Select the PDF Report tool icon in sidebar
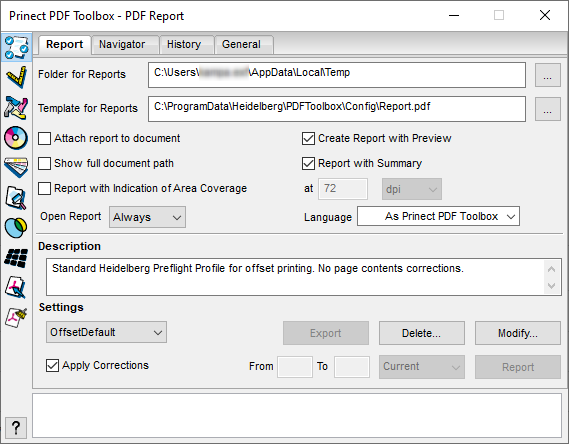The image size is (569, 444). 16,47
